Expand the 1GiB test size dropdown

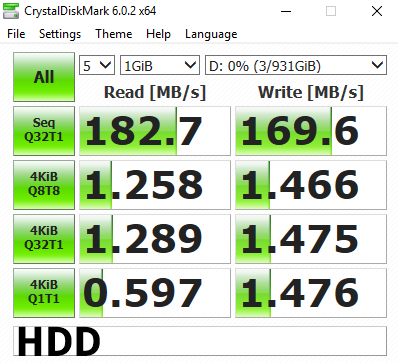(160, 65)
